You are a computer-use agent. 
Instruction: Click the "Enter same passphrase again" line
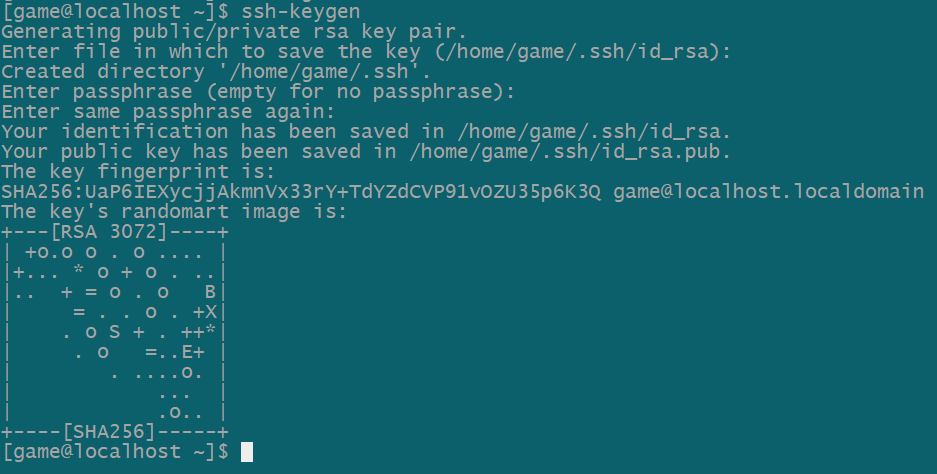point(168,111)
